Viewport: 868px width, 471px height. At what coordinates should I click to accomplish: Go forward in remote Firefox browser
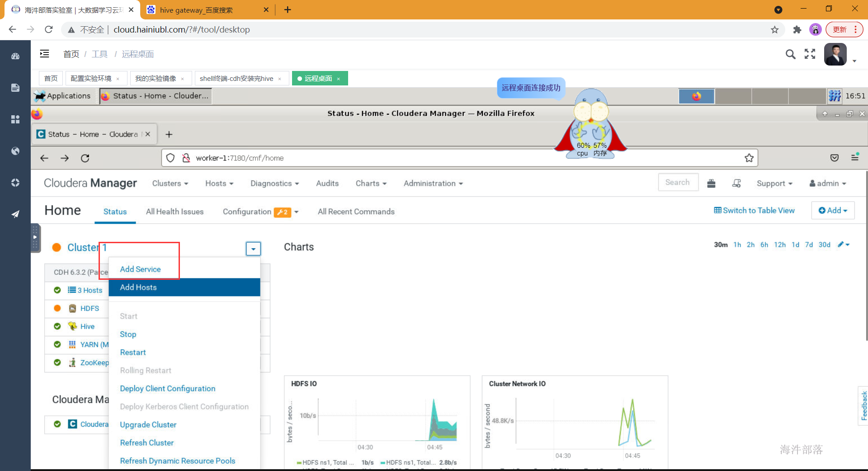coord(65,158)
